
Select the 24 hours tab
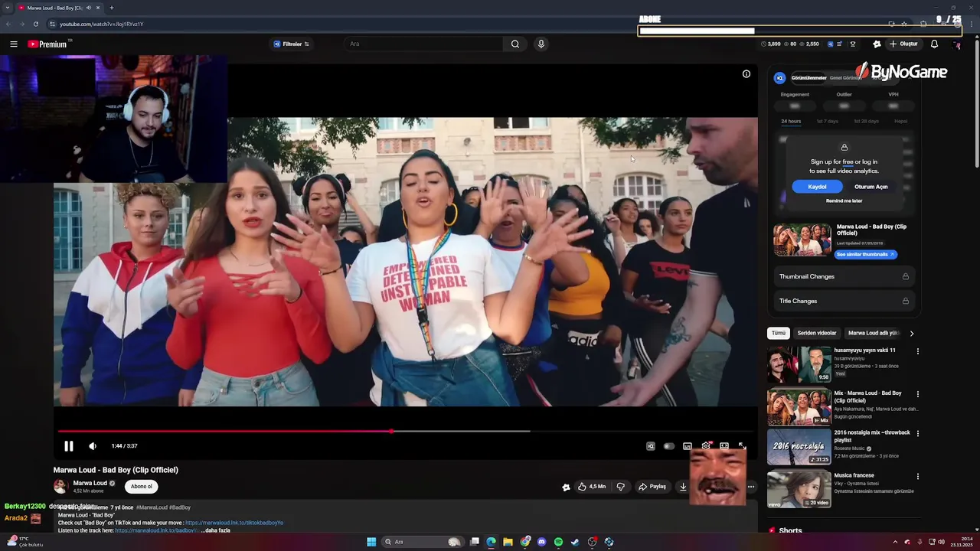point(791,121)
